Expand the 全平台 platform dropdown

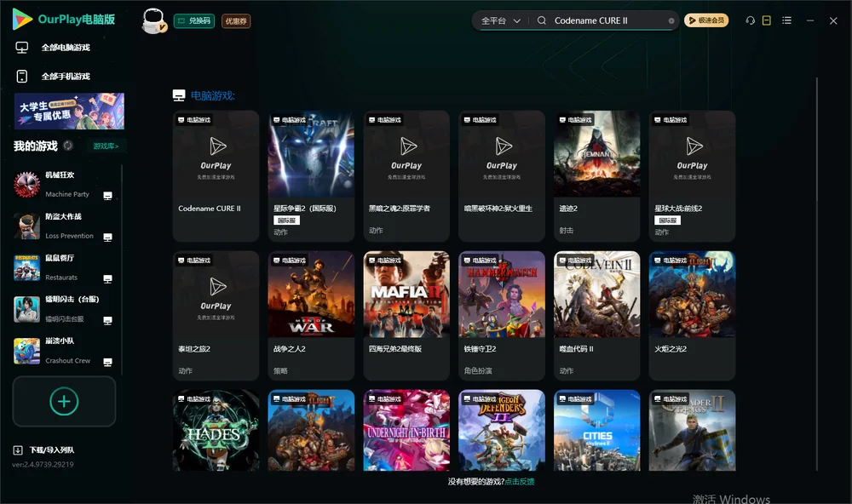[x=500, y=20]
